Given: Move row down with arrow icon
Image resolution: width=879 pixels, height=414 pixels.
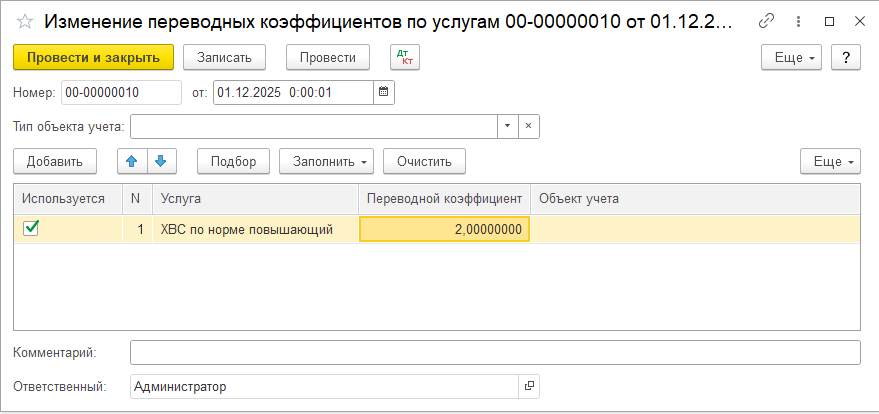Looking at the screenshot, I should [160, 161].
